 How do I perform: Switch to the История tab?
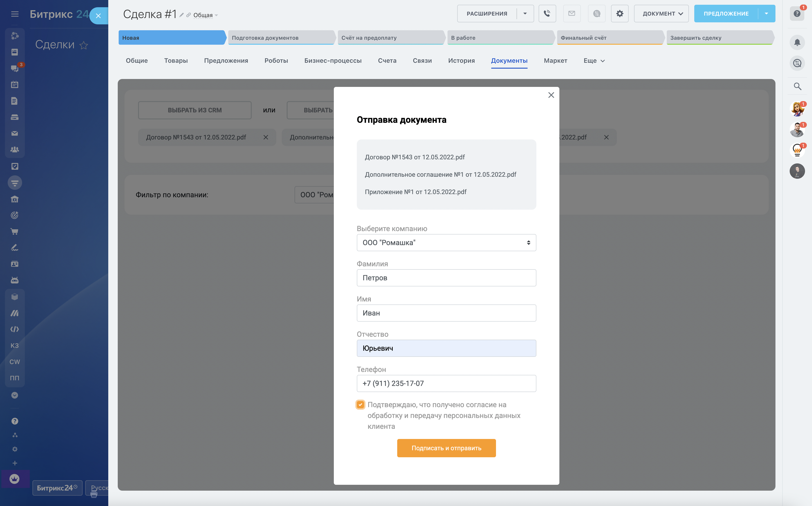[461, 60]
